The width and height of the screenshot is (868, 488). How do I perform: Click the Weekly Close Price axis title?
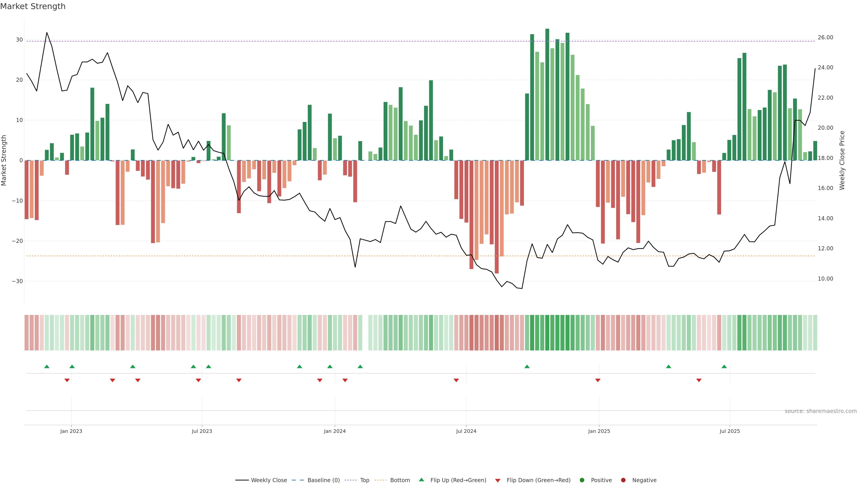pos(842,160)
